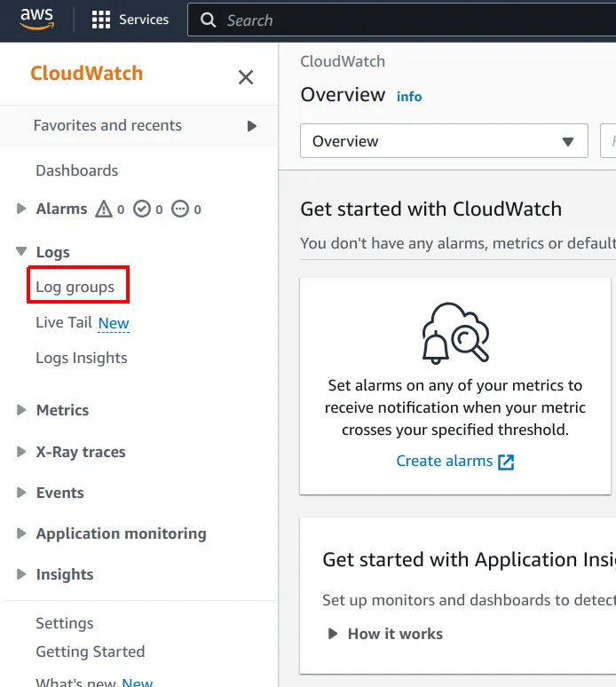Open the Services grid menu icon
Viewport: 616px width, 687px height.
pyautogui.click(x=101, y=20)
